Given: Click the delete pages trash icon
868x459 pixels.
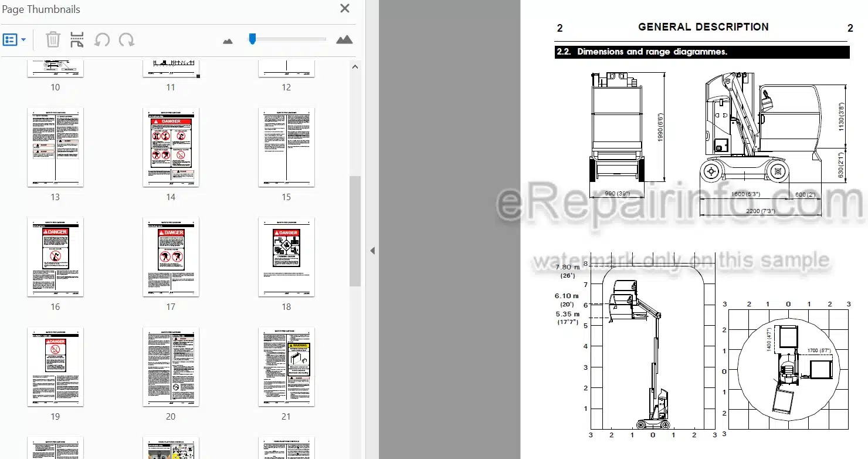Looking at the screenshot, I should 53,40.
